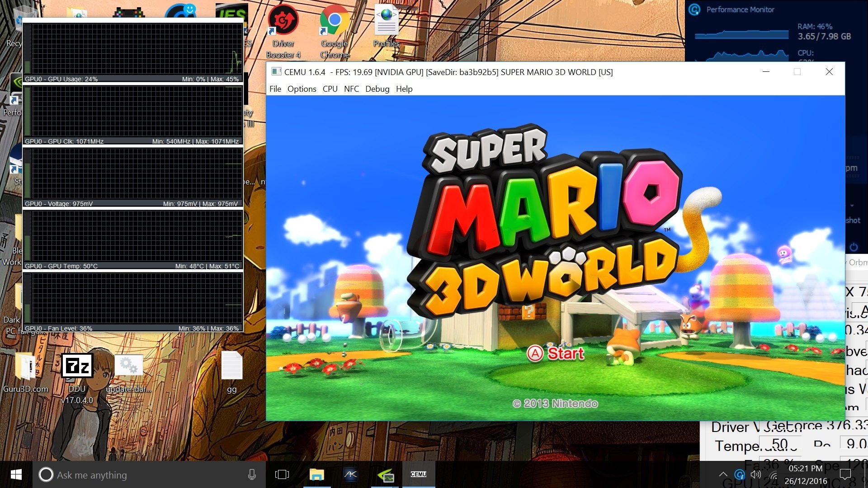
Task: Click the Min: 48°C | Max: 51°C text
Action: (207, 266)
